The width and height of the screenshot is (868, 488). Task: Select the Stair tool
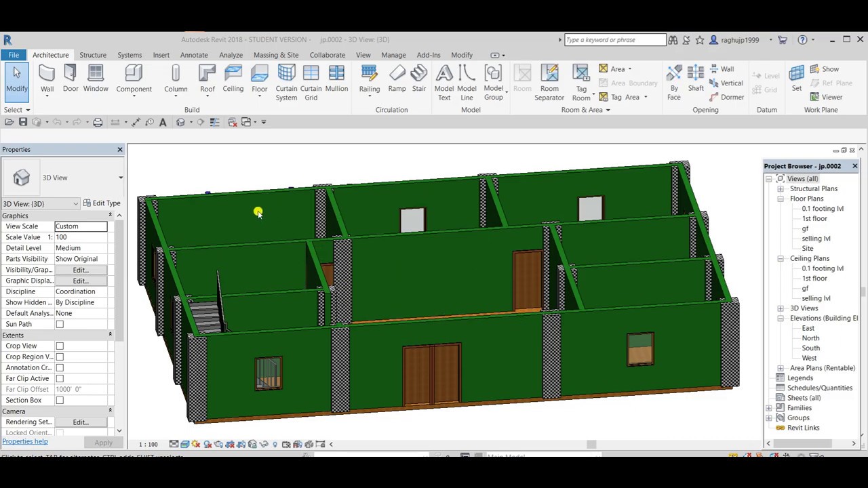coord(419,79)
